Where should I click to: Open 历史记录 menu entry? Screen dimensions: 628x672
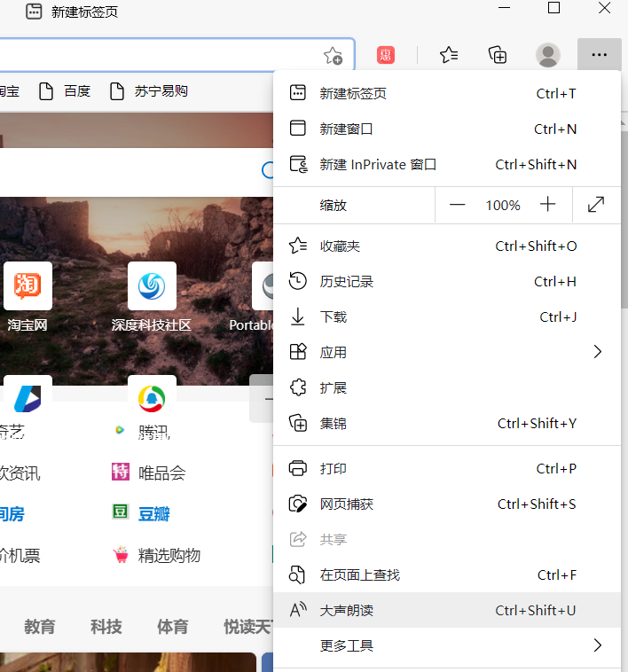447,282
